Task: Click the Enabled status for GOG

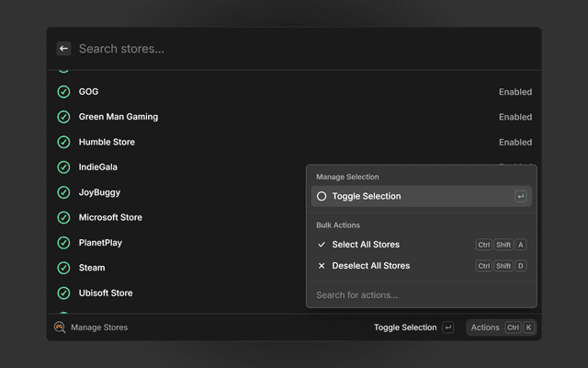Action: coord(515,92)
